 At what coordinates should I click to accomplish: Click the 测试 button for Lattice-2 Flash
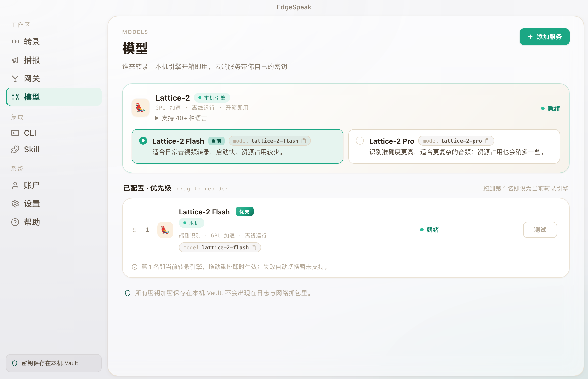(540, 230)
